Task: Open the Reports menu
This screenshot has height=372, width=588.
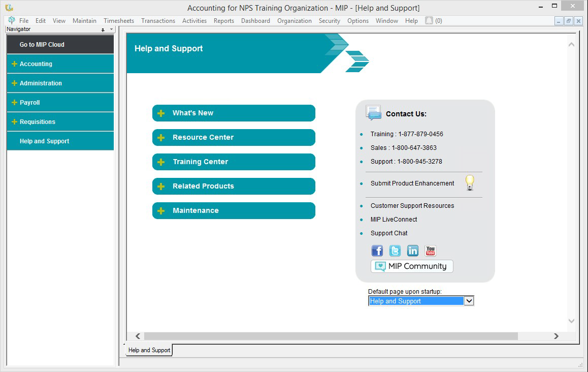Action: [x=224, y=21]
